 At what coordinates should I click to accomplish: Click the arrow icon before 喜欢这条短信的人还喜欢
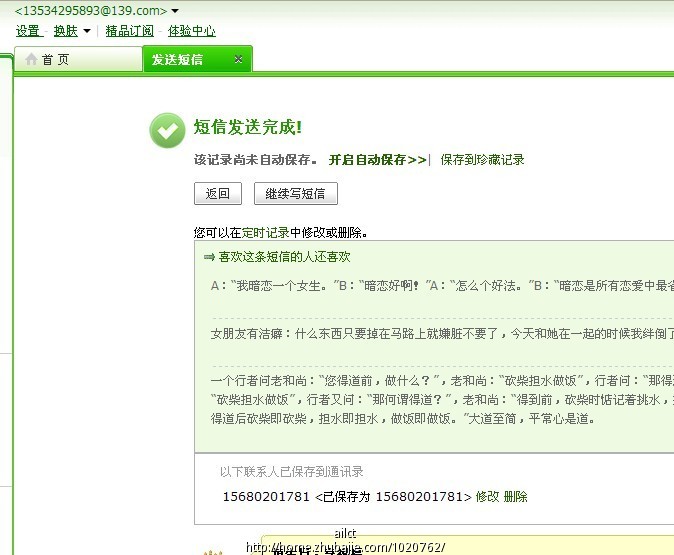click(x=209, y=257)
